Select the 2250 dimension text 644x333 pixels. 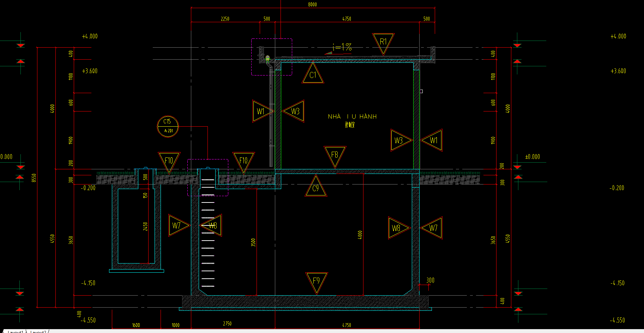(225, 19)
